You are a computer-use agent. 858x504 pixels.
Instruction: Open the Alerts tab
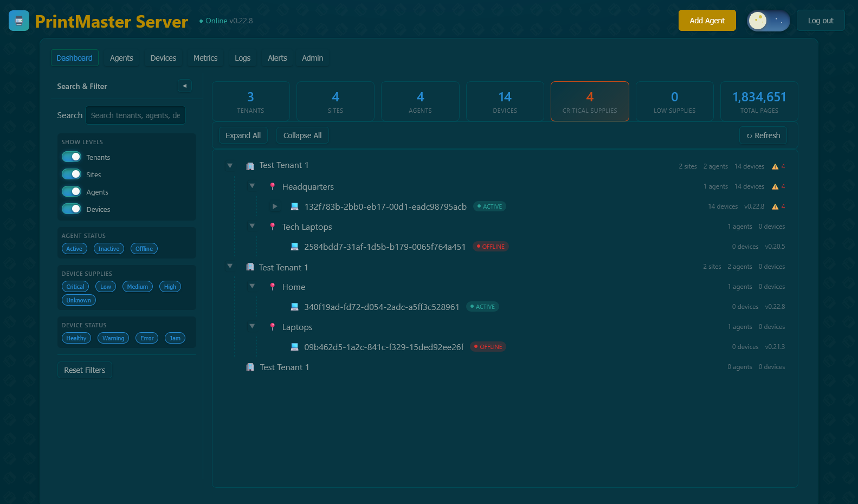pyautogui.click(x=278, y=58)
